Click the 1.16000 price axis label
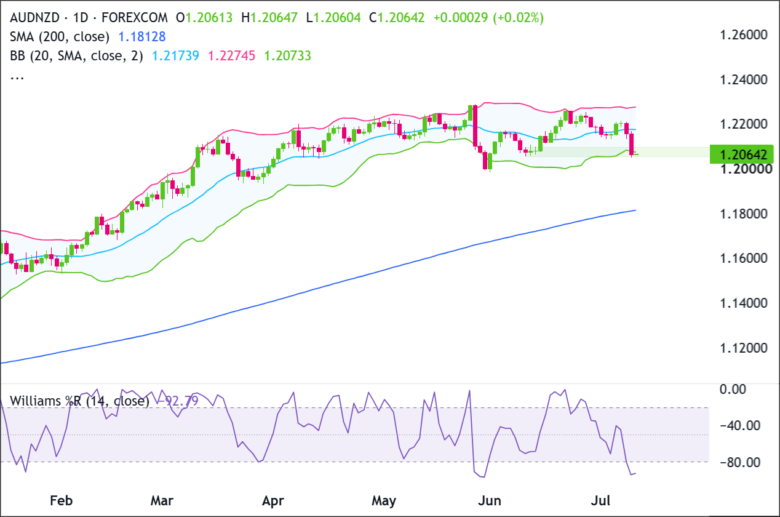The image size is (780, 517). 744,258
